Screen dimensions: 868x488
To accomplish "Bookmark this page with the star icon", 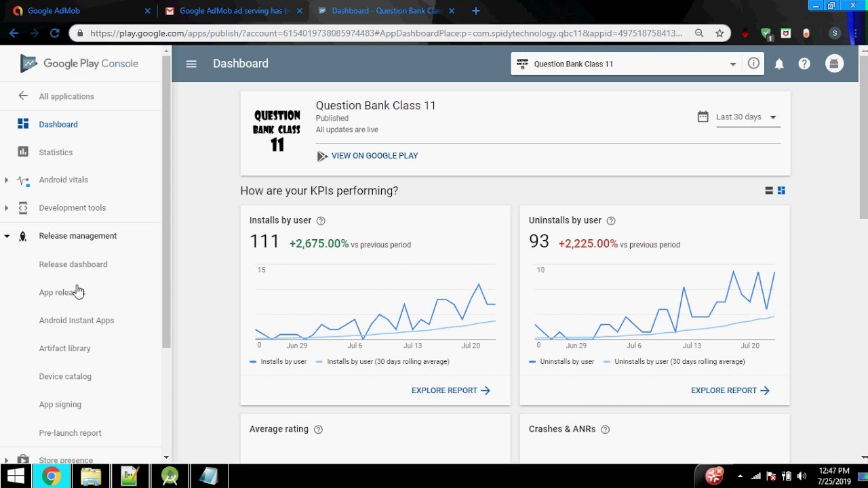I will pos(719,33).
